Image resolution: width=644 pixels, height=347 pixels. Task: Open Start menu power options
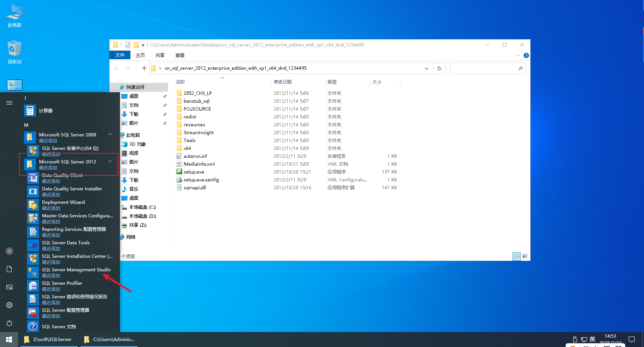9,323
